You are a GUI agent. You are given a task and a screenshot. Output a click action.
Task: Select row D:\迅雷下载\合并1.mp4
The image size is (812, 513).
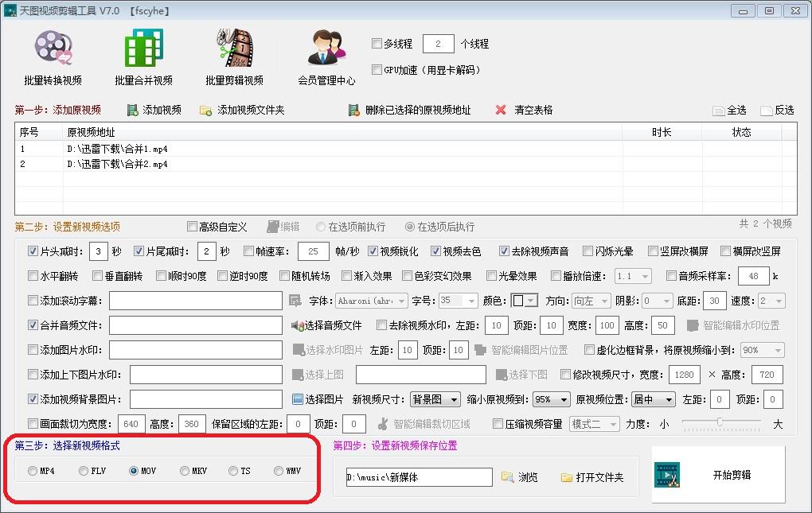405,149
